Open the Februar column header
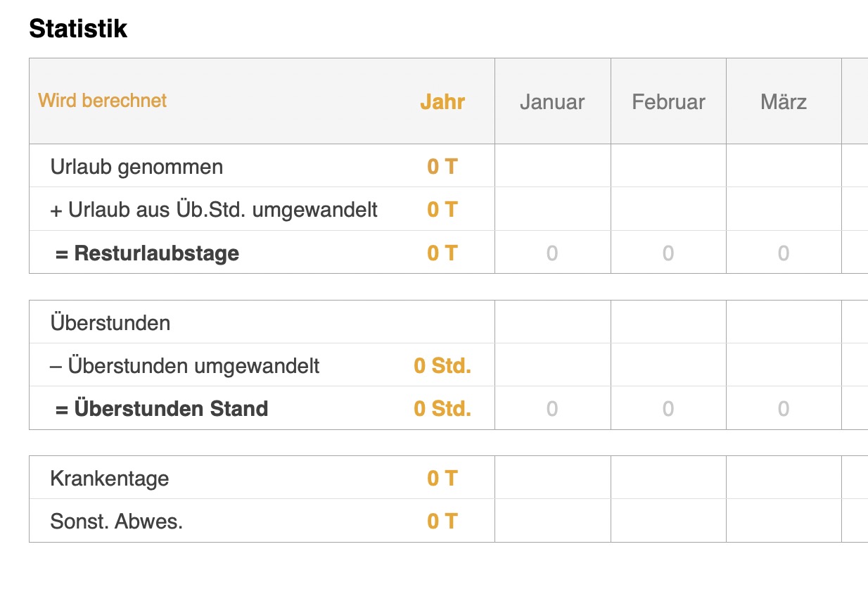Viewport: 868px width, 594px height. pos(668,102)
